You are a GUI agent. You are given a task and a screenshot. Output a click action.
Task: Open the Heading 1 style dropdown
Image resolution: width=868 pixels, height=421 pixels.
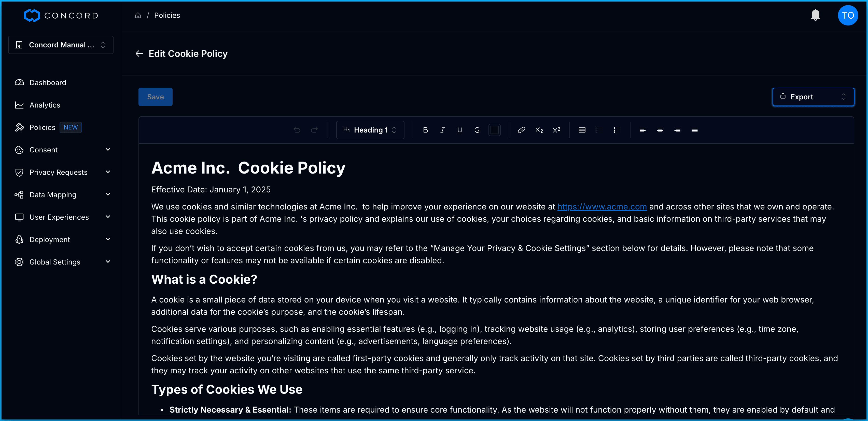click(370, 130)
